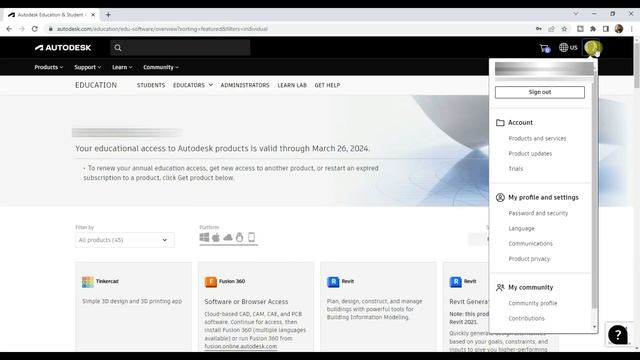Open Product updates link

point(530,154)
